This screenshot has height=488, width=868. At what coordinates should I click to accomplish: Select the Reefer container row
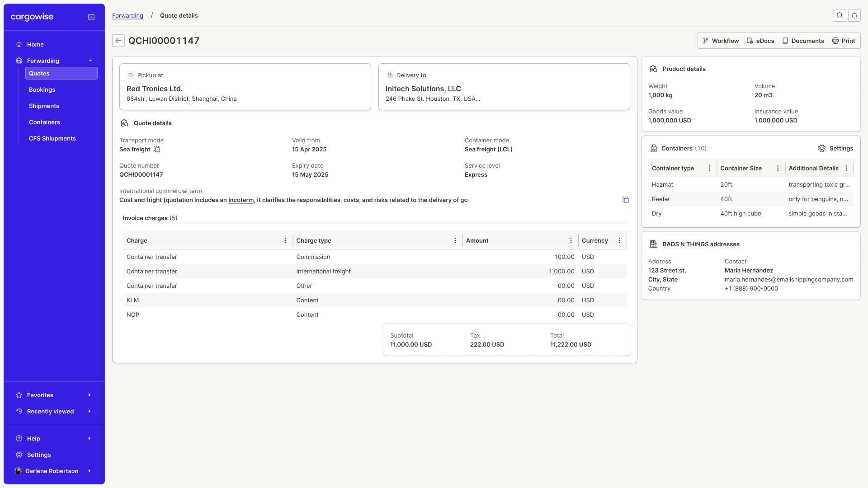pos(751,199)
